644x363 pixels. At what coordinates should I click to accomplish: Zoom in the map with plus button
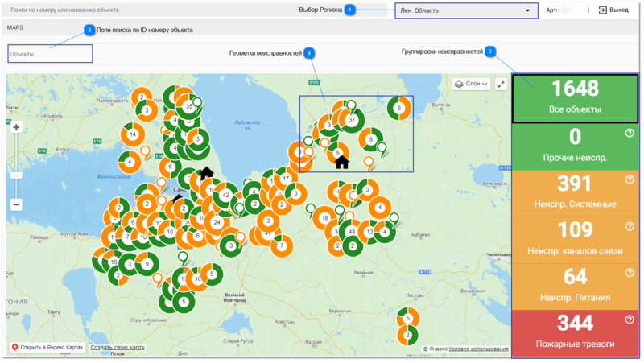[16, 127]
